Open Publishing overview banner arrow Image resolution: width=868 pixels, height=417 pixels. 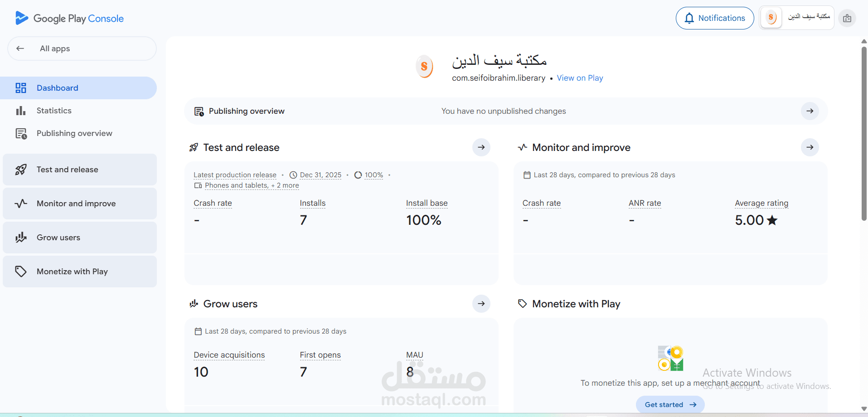[810, 111]
